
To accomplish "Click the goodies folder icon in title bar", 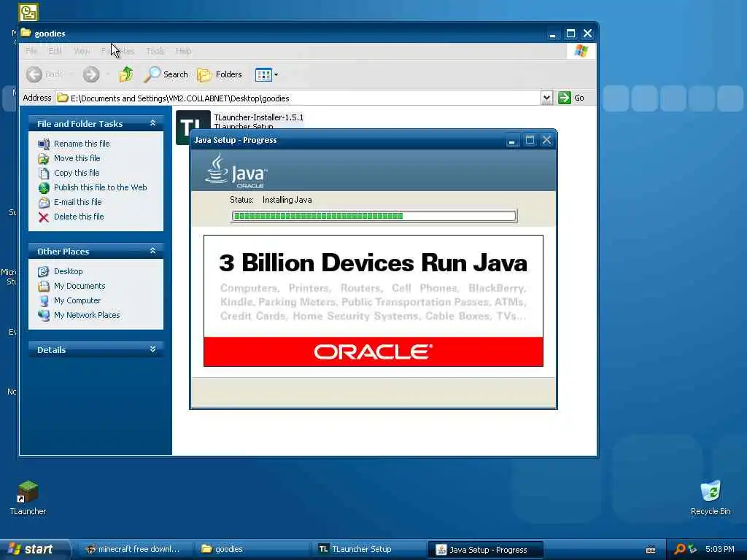I will [x=26, y=33].
